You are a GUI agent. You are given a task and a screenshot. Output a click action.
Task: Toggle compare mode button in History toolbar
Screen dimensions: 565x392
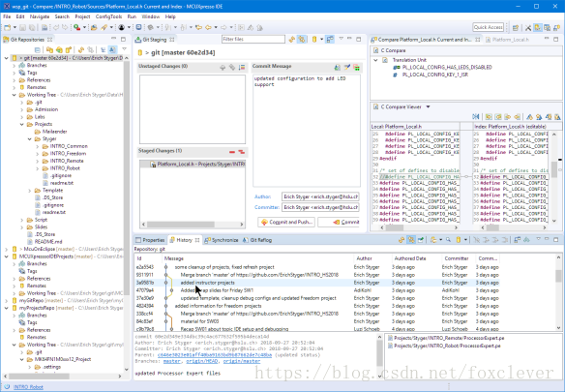click(x=518, y=240)
